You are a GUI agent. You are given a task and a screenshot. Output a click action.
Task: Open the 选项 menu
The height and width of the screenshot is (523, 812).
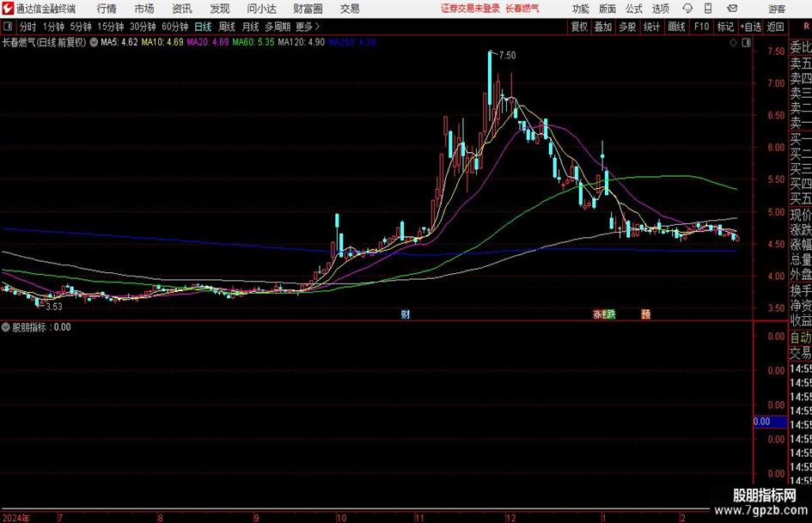[661, 9]
